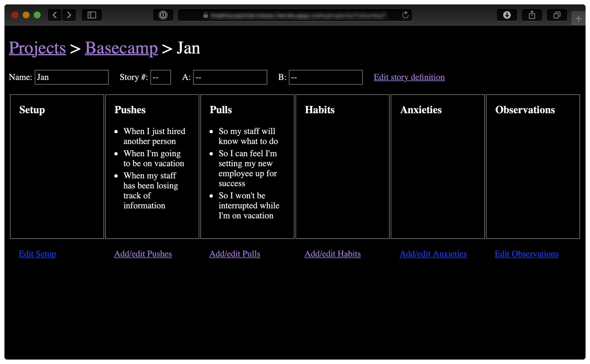Click the 'So my staff will know what to do' pull
Screen dimensions: 590x364
(248, 136)
